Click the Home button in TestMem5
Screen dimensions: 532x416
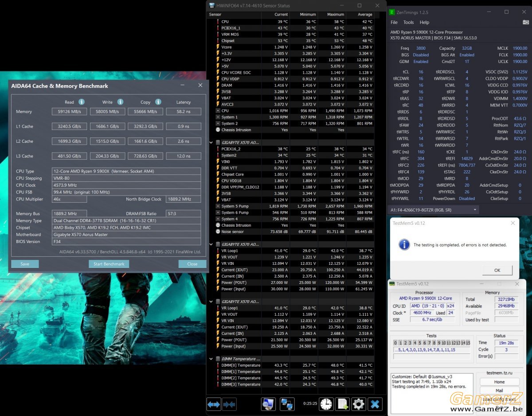[499, 382]
